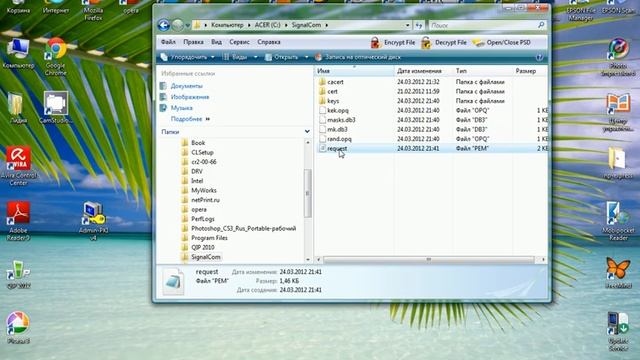This screenshot has height=360, width=640.
Task: Open the Изображения favorite link
Action: coord(190,97)
